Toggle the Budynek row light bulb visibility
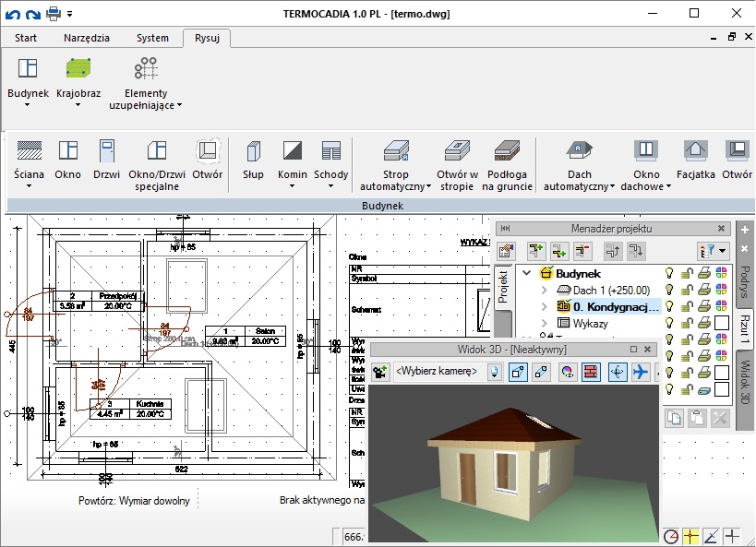This screenshot has height=547, width=756. click(669, 273)
